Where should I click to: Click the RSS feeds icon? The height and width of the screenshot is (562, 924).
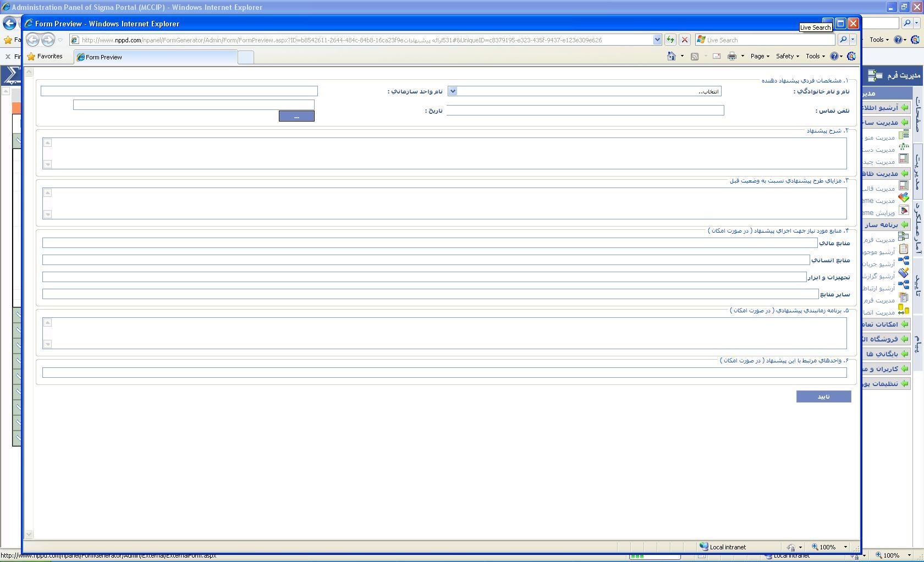pos(695,56)
